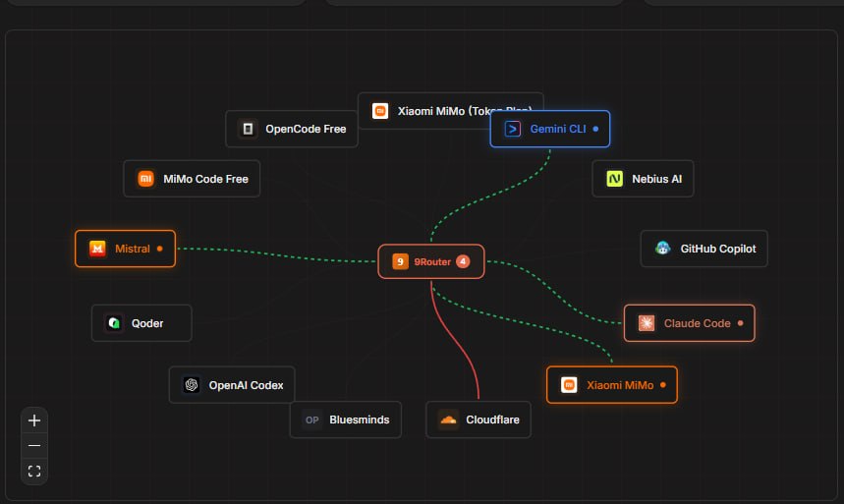Click the Nebius AI green icon

[x=615, y=179]
